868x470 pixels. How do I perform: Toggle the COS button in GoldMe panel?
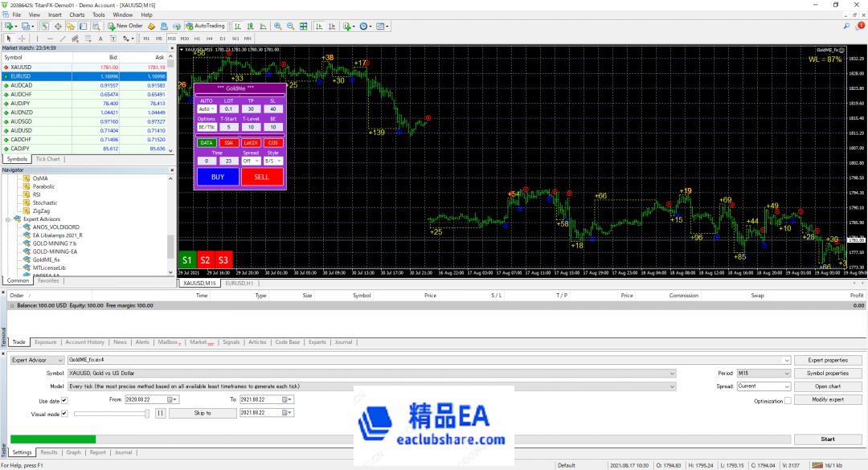pyautogui.click(x=273, y=143)
